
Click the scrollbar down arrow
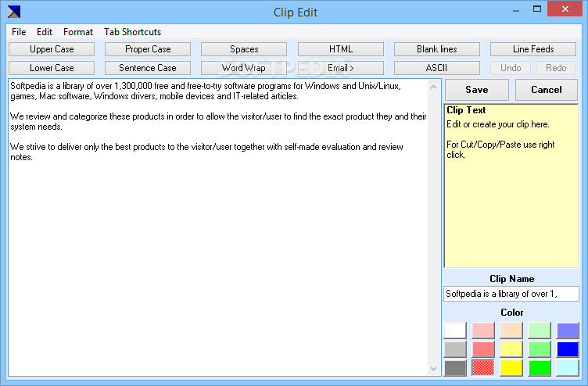pos(433,368)
